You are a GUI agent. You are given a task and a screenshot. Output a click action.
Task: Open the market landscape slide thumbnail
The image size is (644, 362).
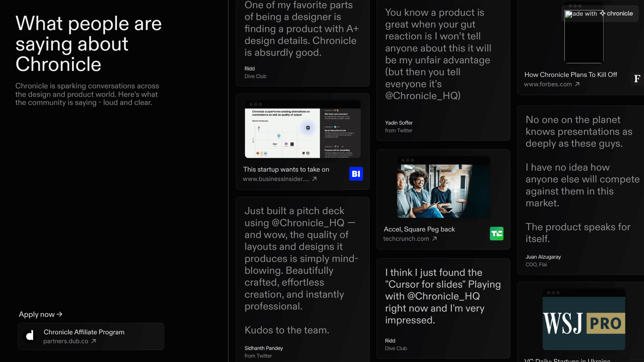tap(303, 129)
